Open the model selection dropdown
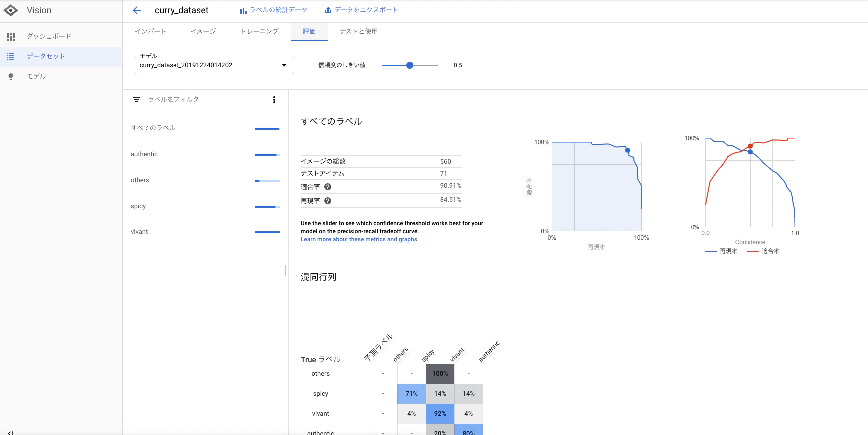This screenshot has width=868, height=435. coord(214,65)
